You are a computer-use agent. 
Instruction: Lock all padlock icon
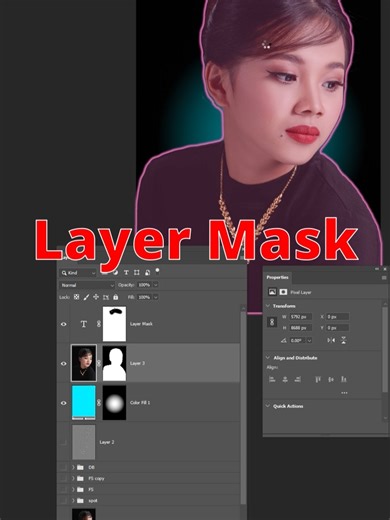[116, 297]
